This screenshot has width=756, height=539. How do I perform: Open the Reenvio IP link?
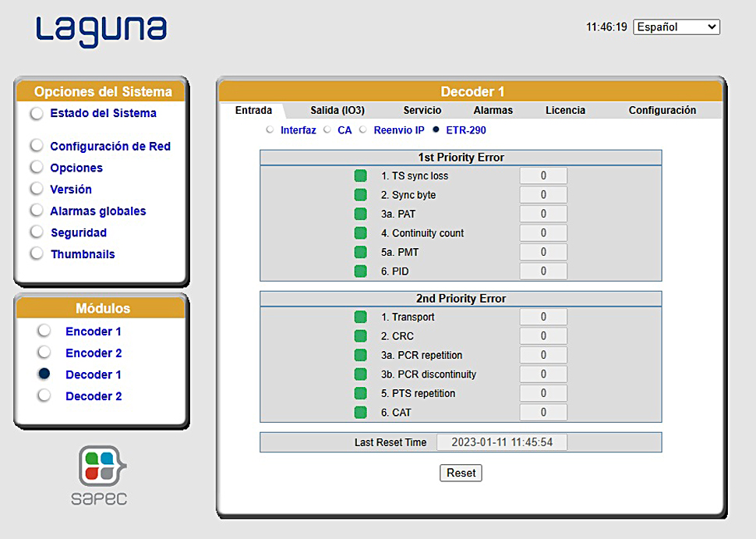[x=399, y=130]
